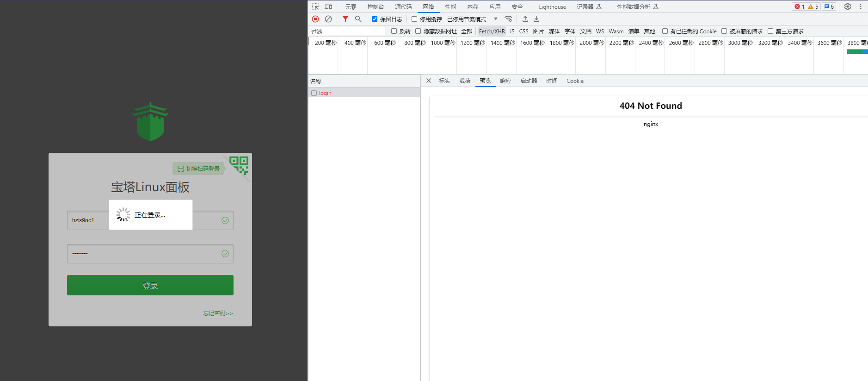Export HAR file download icon

pyautogui.click(x=536, y=19)
